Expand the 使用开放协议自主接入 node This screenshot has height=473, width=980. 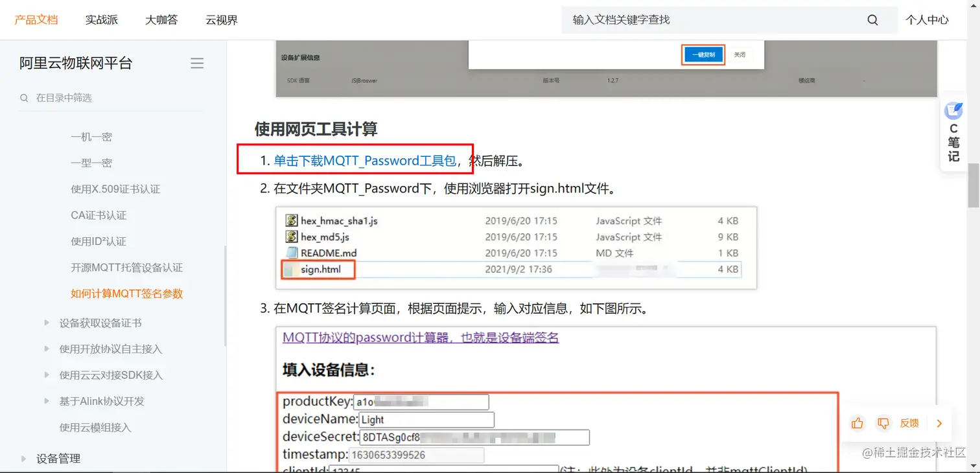tap(47, 349)
